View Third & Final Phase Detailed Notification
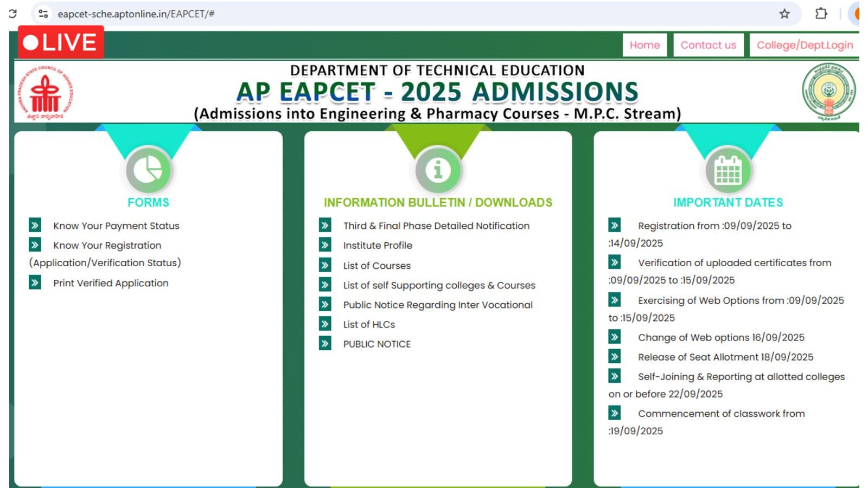Viewport: 868px width, 488px height. point(436,226)
